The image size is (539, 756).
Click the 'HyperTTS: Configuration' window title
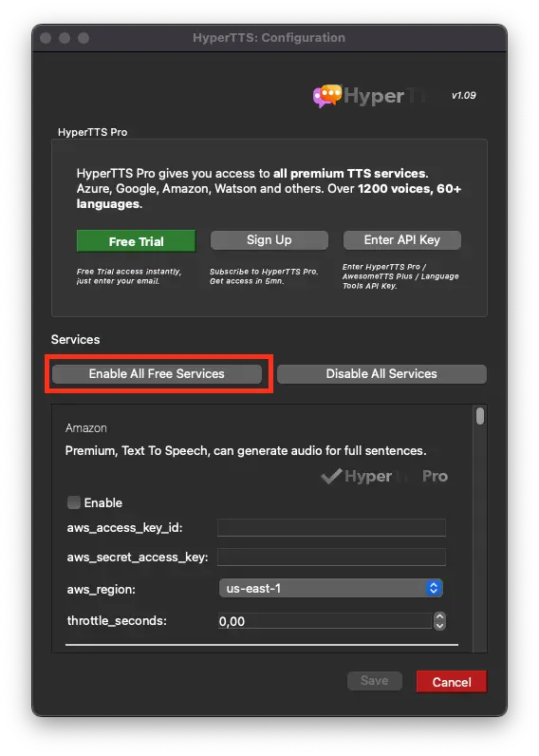pos(269,38)
